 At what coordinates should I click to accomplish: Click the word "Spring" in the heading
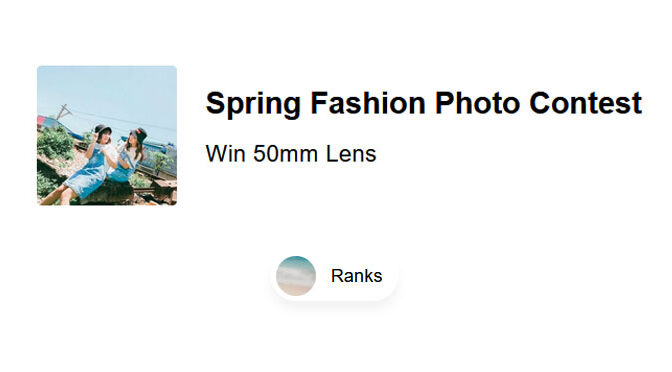click(253, 105)
